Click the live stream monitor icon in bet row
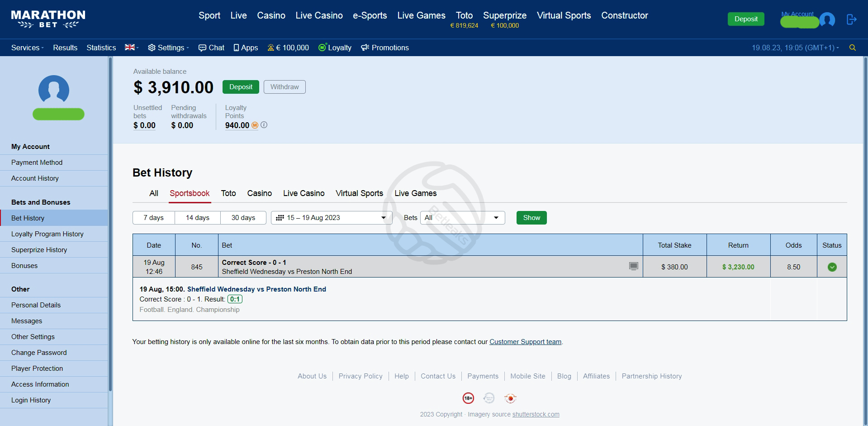This screenshot has width=868, height=426. pyautogui.click(x=634, y=266)
